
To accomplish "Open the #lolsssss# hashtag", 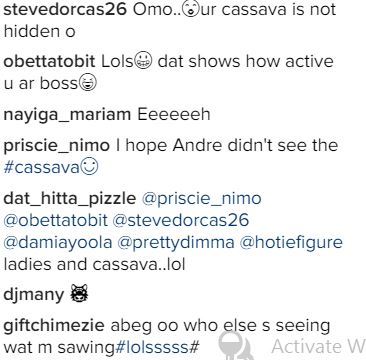I will (x=157, y=348).
